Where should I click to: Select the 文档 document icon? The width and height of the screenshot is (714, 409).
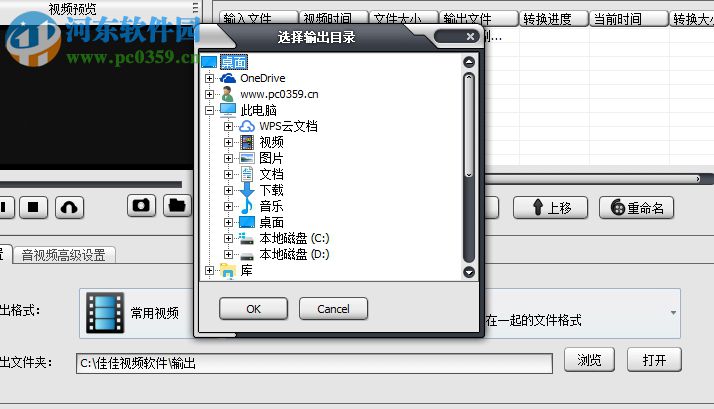pos(247,174)
